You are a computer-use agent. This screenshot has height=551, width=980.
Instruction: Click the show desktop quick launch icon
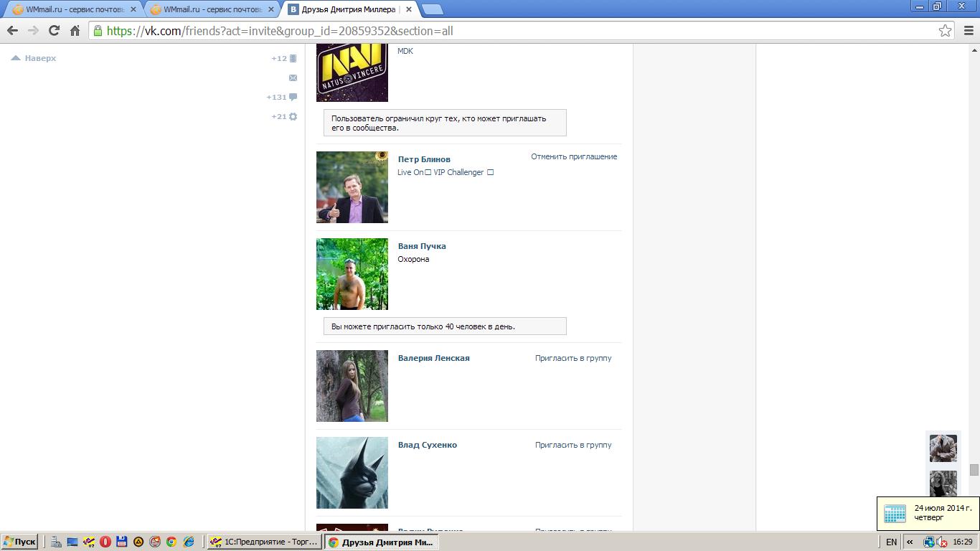click(72, 542)
